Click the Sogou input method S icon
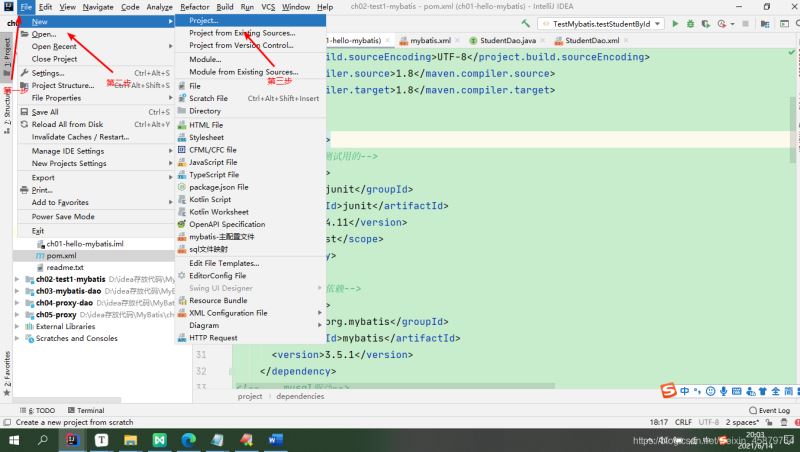The height and width of the screenshot is (452, 800). pos(668,390)
